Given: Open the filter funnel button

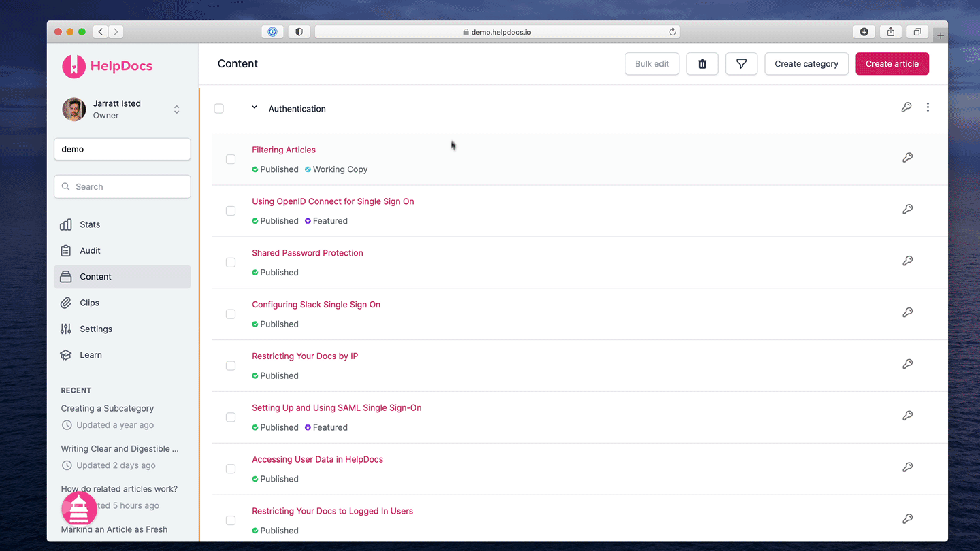Looking at the screenshot, I should [x=742, y=64].
